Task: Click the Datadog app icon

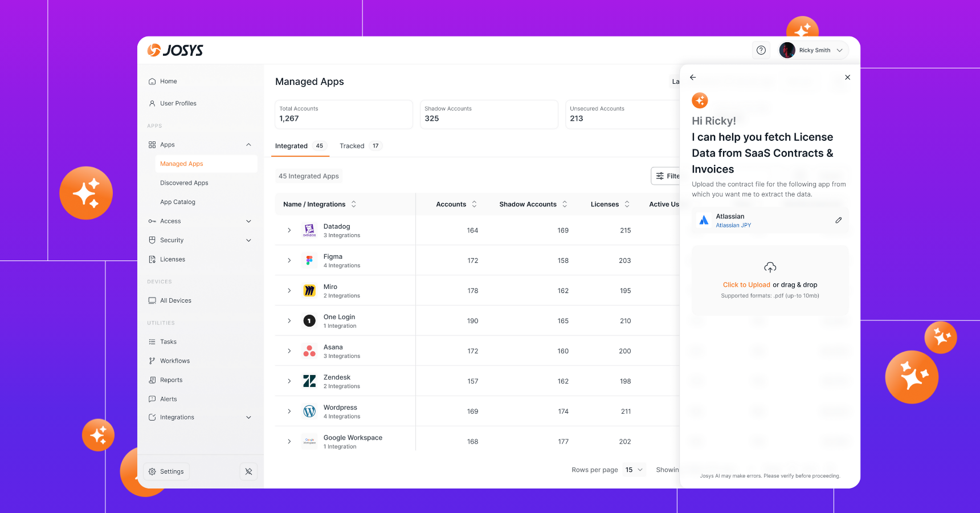Action: click(309, 230)
